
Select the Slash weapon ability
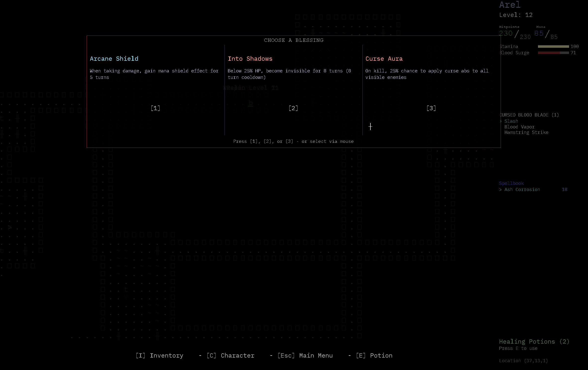(511, 121)
